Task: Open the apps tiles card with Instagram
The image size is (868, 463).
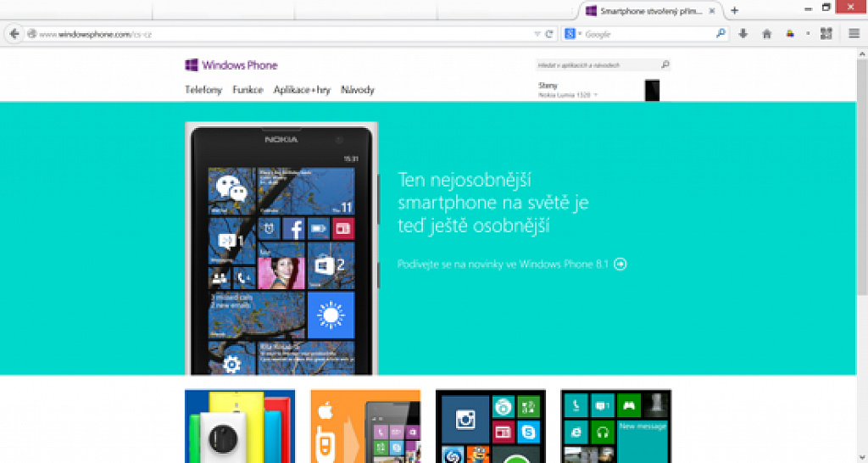Action: click(x=491, y=427)
